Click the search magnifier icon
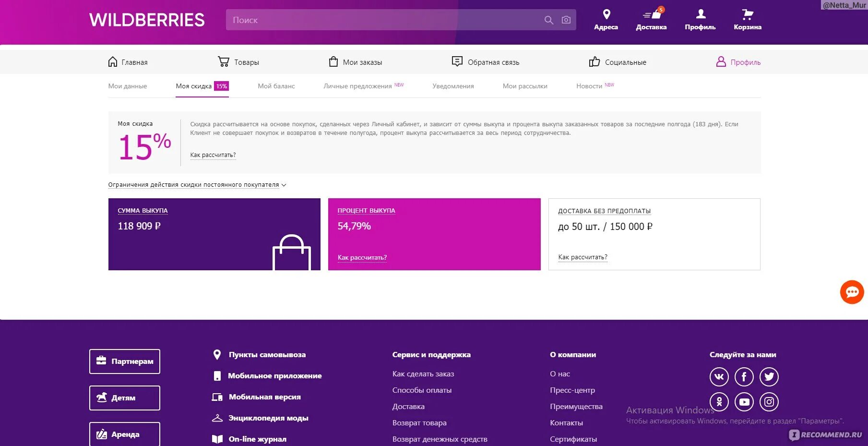 tap(549, 20)
